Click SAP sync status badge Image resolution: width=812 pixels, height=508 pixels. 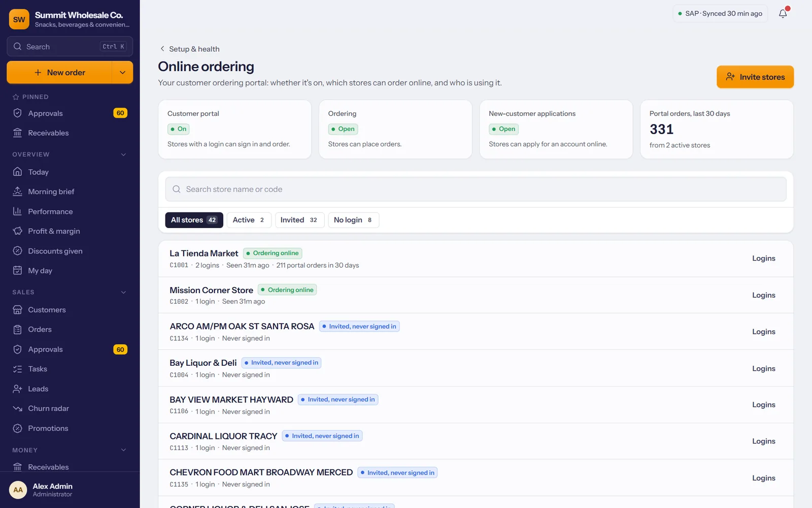coord(720,14)
